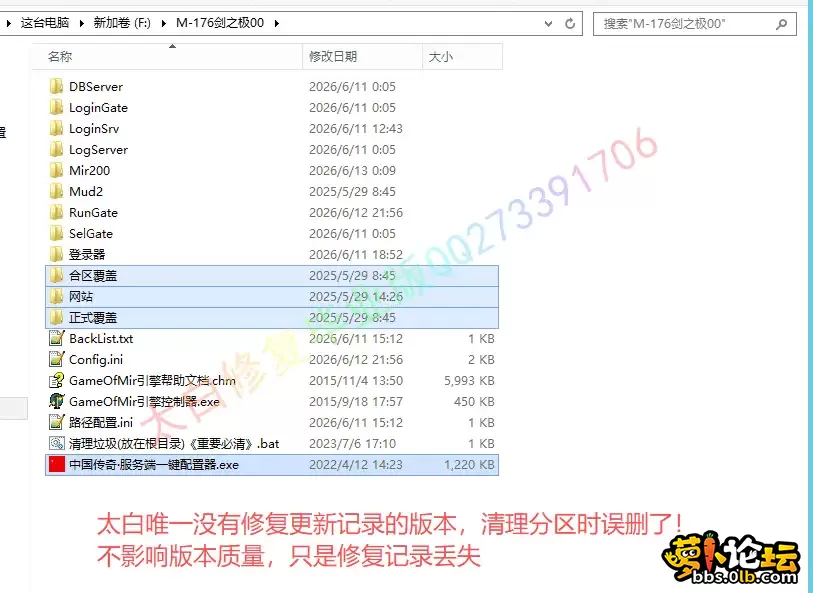Click the 清理垃圾 bat file icon
This screenshot has height=593, width=813.
57,443
